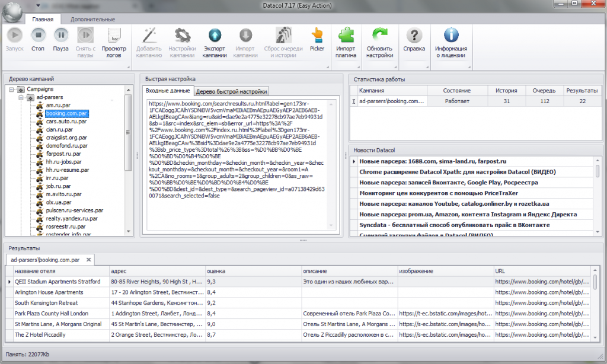Open news about 1688.com parsers
The image size is (607, 364).
tap(433, 161)
